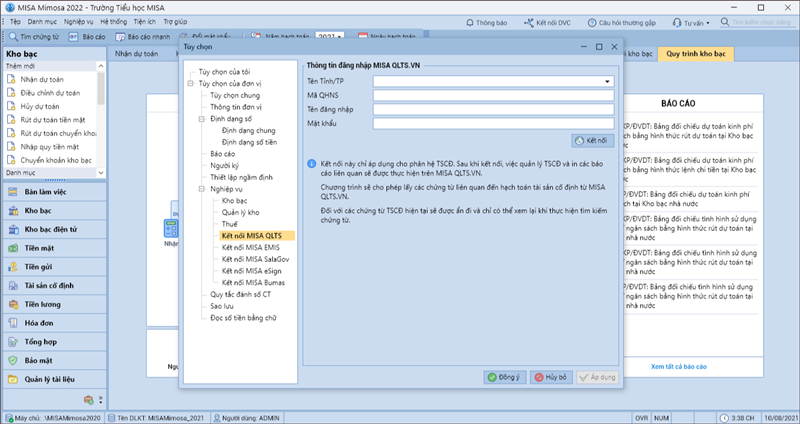Image resolution: width=800 pixels, height=424 pixels.
Task: Select Thông tin đơn vị in tree
Action: [236, 107]
